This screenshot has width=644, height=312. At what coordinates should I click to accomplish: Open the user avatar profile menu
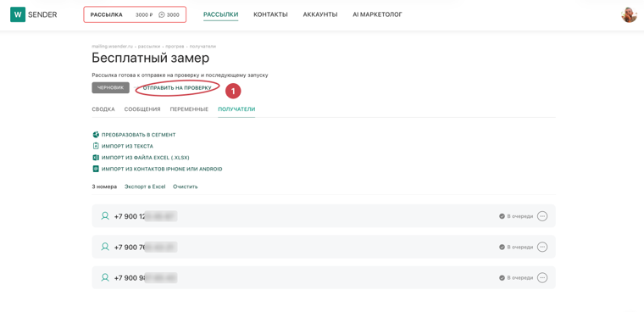click(x=629, y=14)
